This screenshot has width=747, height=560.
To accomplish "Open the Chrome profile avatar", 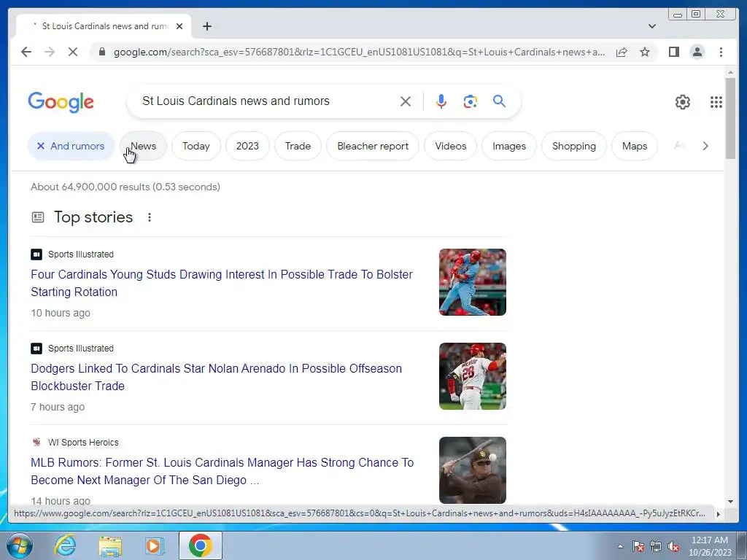I will click(697, 52).
